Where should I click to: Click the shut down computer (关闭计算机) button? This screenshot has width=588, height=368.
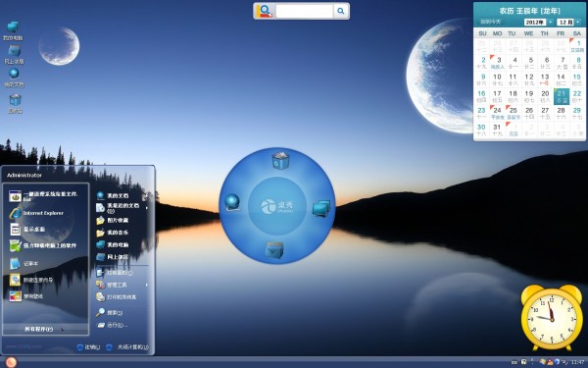[x=127, y=347]
